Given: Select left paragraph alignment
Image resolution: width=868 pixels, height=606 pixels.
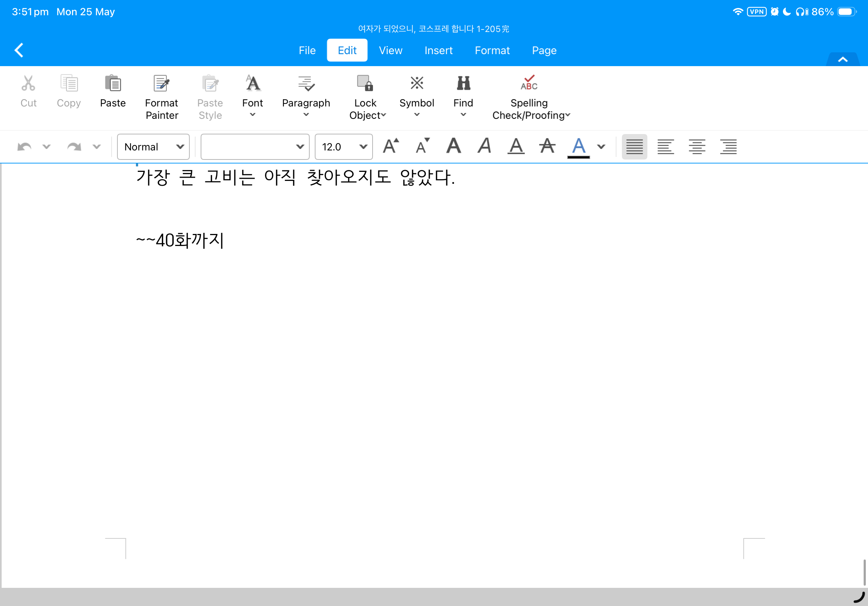Looking at the screenshot, I should point(666,146).
